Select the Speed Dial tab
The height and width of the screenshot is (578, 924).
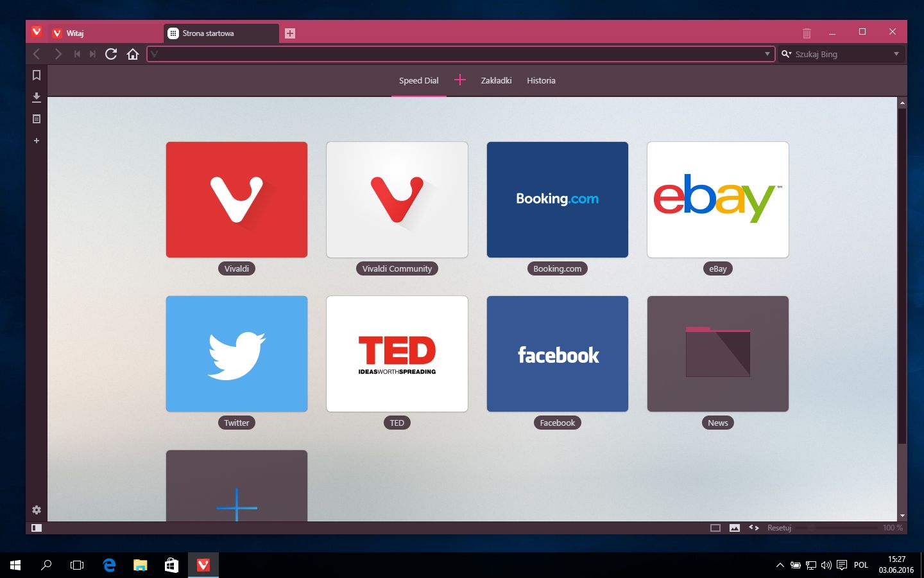click(x=419, y=81)
